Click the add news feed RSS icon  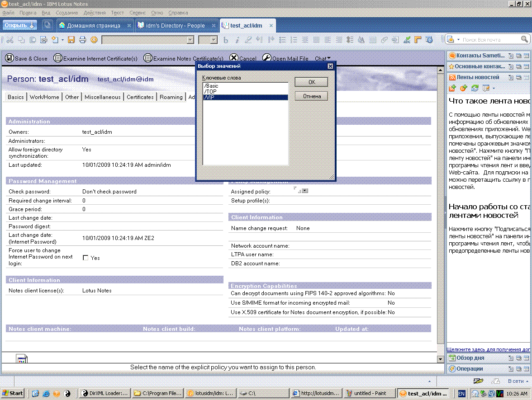click(x=452, y=88)
